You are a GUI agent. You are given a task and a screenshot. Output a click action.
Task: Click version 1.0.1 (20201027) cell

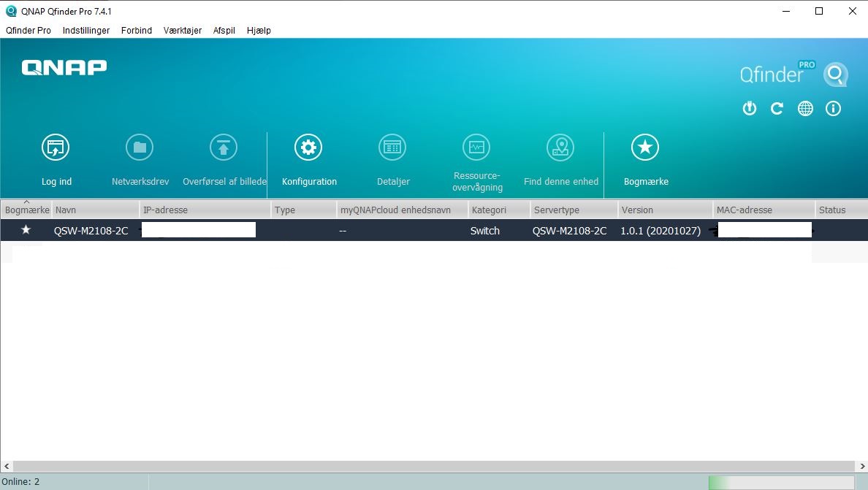tap(660, 231)
